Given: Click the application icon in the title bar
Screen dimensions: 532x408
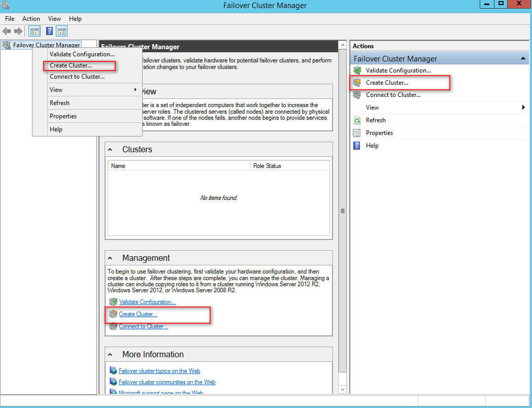Looking at the screenshot, I should click(5, 5).
